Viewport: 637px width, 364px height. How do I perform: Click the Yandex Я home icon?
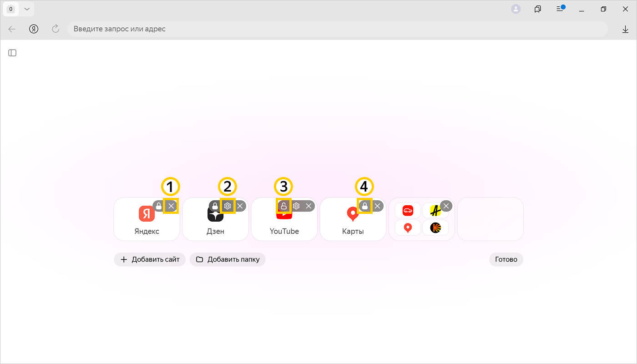[34, 29]
